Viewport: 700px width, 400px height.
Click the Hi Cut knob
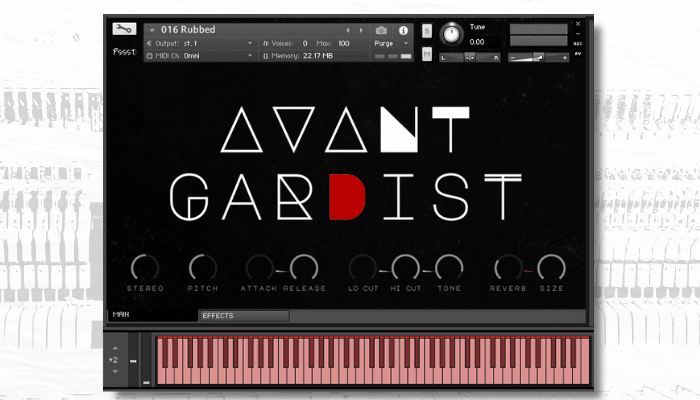(404, 267)
